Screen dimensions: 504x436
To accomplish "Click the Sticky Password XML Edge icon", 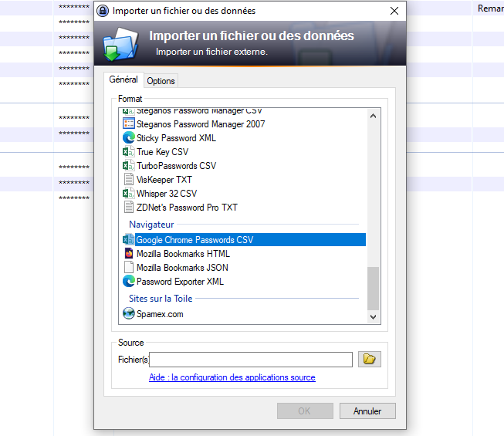I will tap(129, 138).
